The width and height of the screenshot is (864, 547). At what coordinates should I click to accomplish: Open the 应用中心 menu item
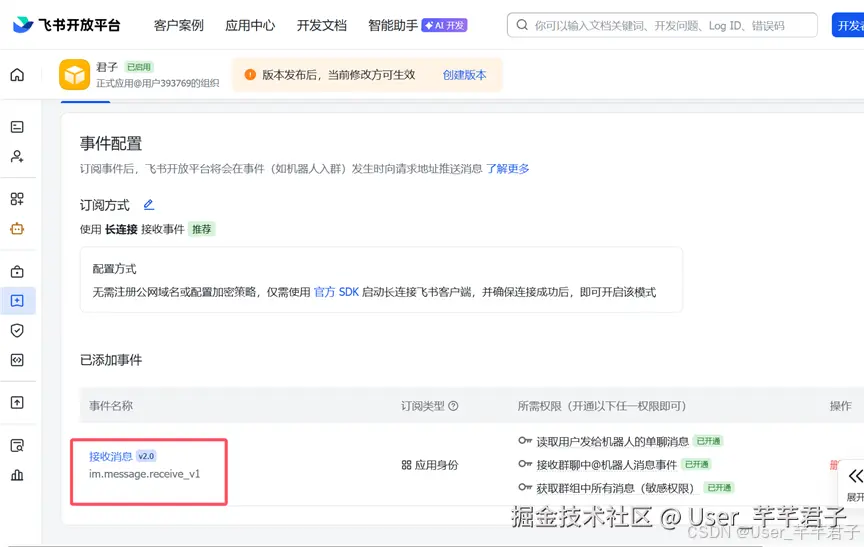point(250,25)
